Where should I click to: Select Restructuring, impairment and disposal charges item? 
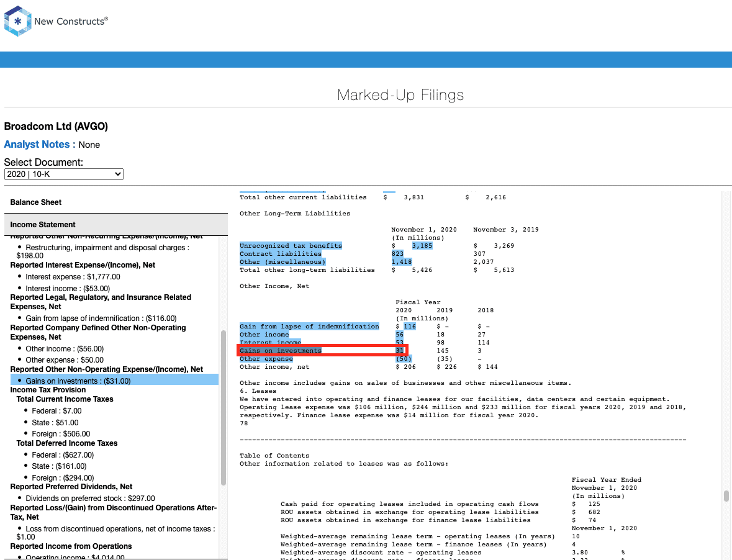point(102,251)
